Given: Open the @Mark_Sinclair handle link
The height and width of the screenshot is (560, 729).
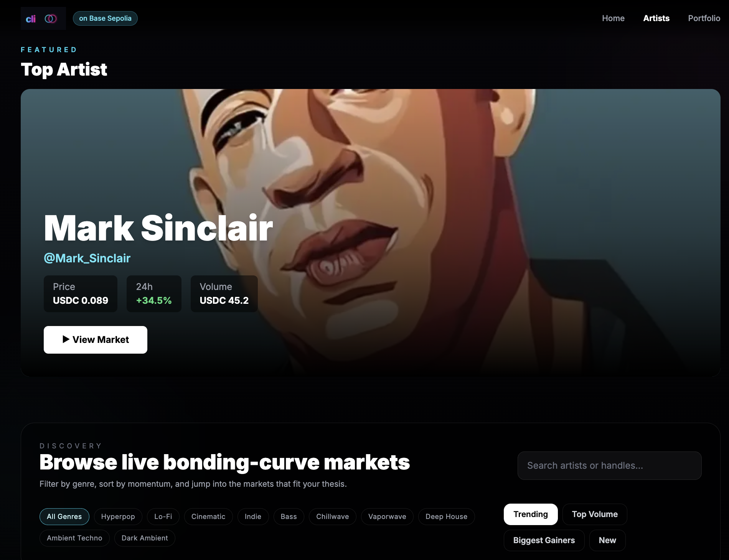Looking at the screenshot, I should point(87,258).
